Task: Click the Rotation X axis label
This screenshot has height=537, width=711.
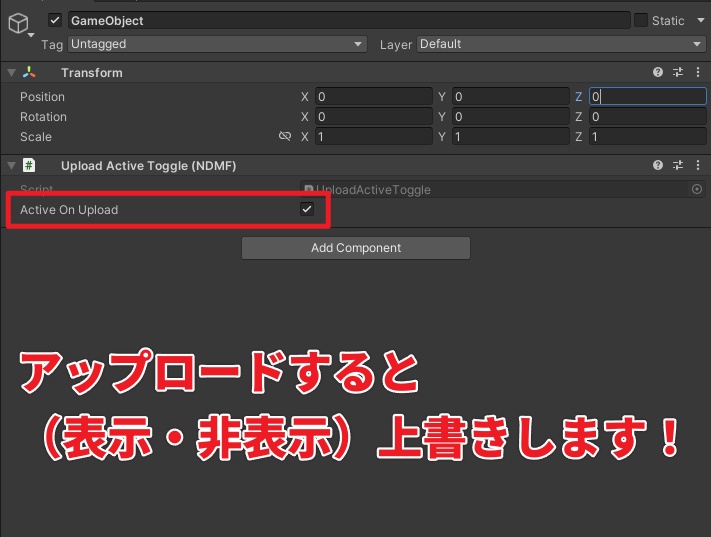Action: (x=305, y=117)
